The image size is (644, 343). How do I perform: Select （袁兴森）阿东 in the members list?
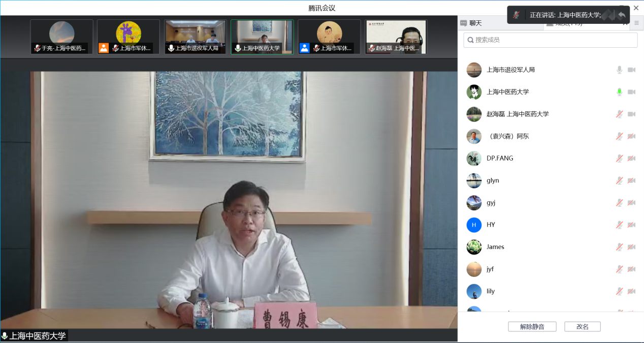(x=507, y=136)
